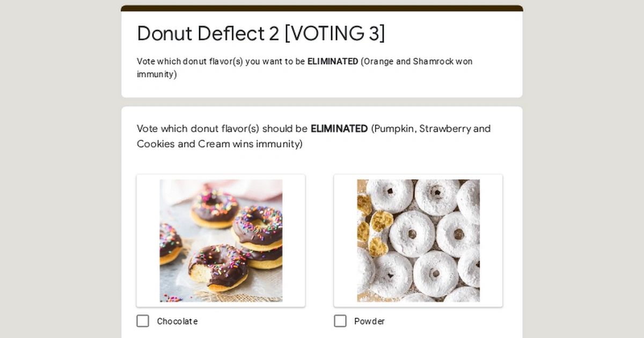Click the question card background

pos(322,161)
